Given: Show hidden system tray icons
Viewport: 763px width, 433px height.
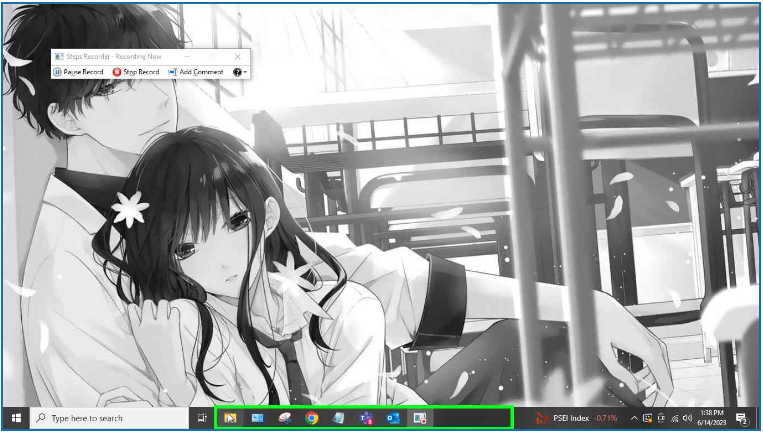Looking at the screenshot, I should pyautogui.click(x=634, y=418).
